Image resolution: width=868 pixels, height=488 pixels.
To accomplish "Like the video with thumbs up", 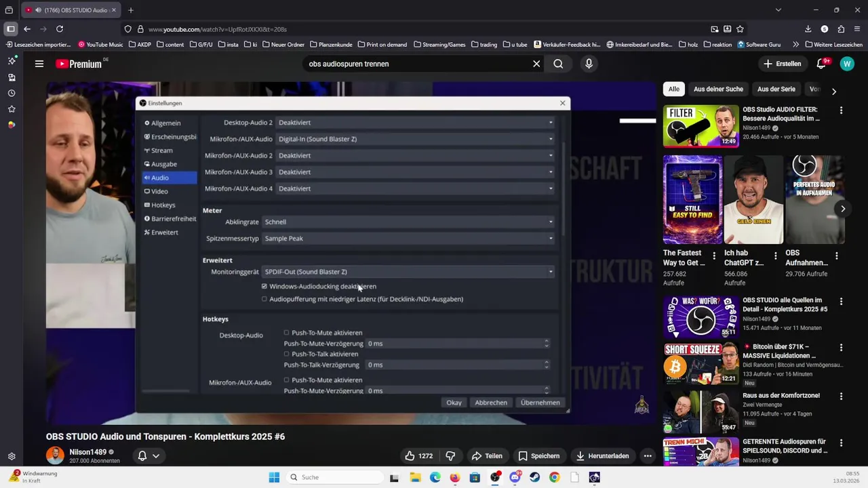I will (418, 455).
